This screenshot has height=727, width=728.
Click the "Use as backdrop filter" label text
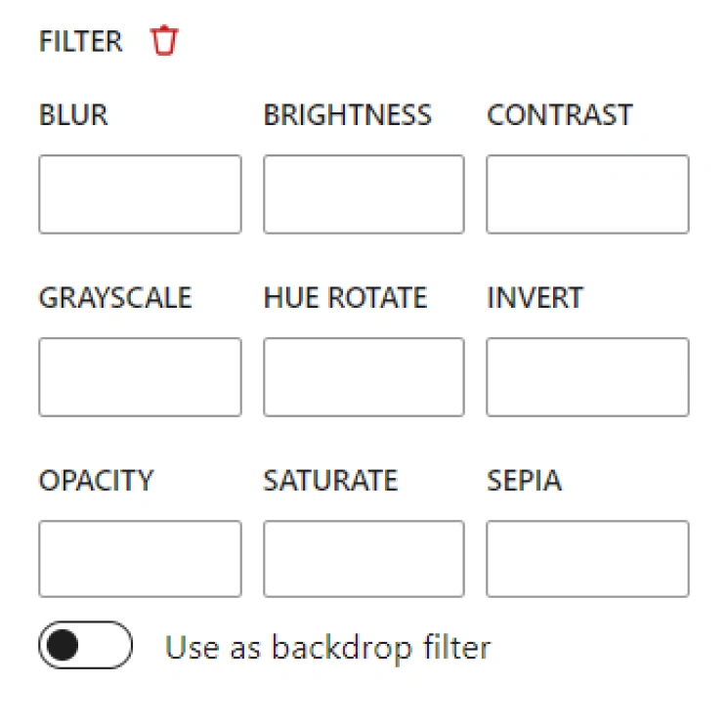pyautogui.click(x=327, y=647)
